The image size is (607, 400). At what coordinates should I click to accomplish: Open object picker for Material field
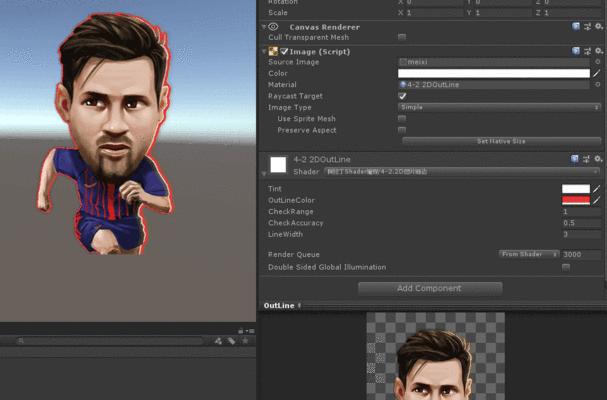597,84
